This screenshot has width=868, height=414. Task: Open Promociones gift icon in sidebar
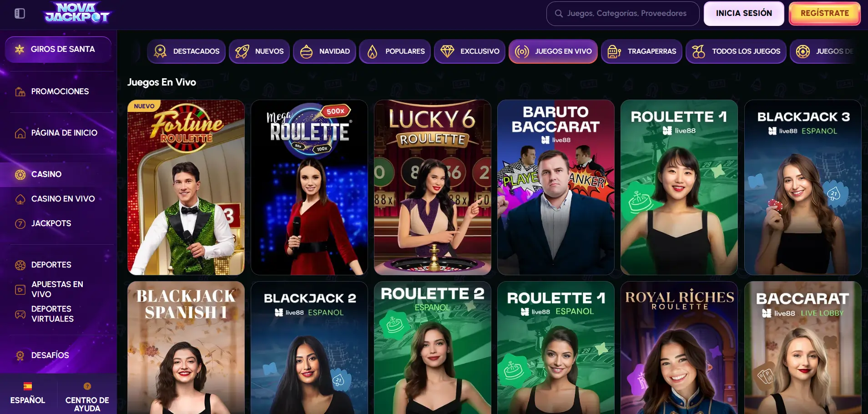[x=20, y=91]
